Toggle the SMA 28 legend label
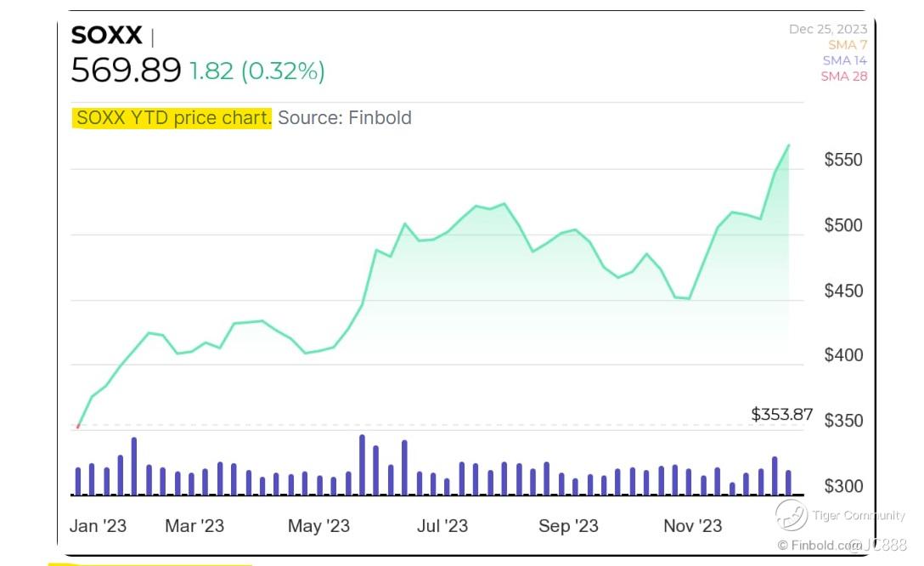The width and height of the screenshot is (924, 566). [844, 76]
